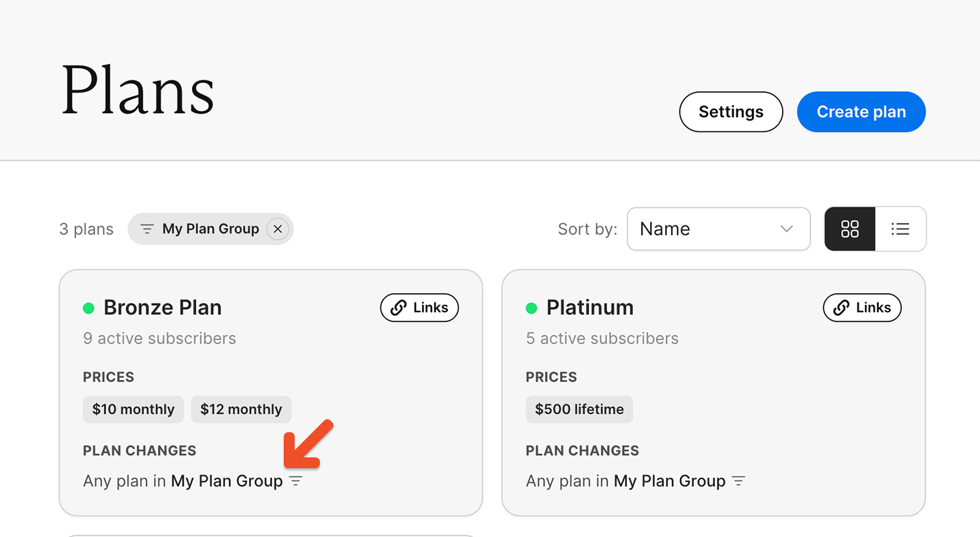
Task: Click My Plan Group link in Bronze card
Action: [227, 481]
